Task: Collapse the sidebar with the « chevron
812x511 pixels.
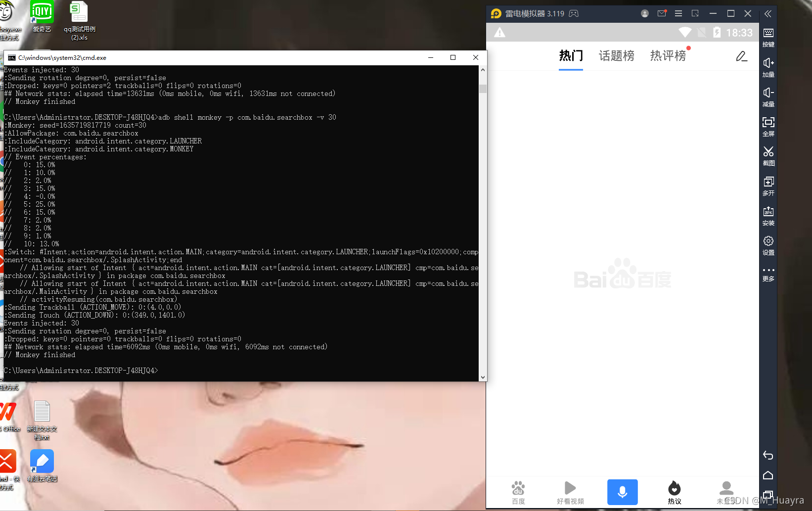Action: 768,14
